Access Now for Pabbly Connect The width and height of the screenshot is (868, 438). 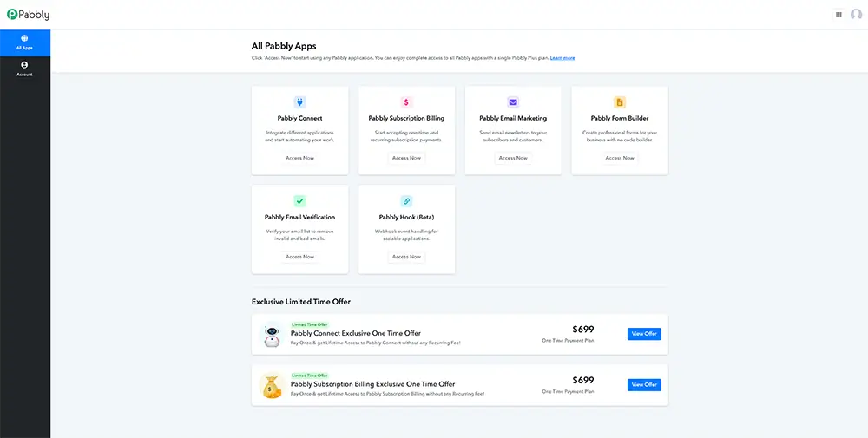pos(300,158)
